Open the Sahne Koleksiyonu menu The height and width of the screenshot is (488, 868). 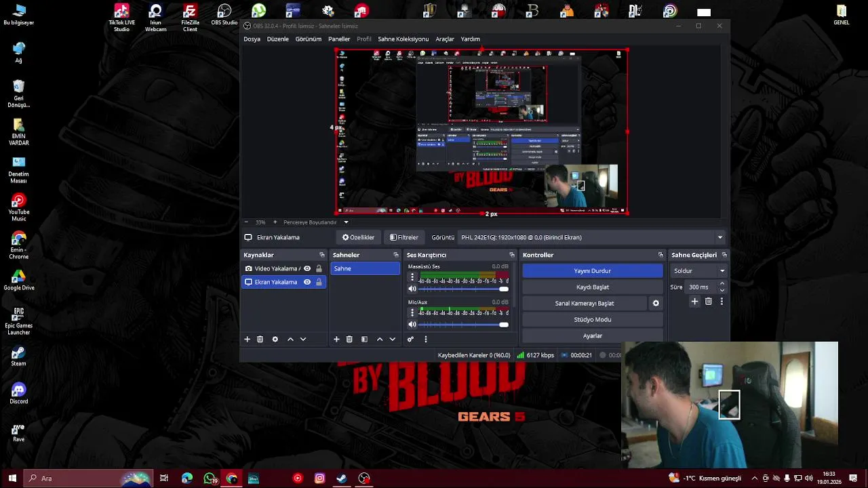pyautogui.click(x=403, y=39)
